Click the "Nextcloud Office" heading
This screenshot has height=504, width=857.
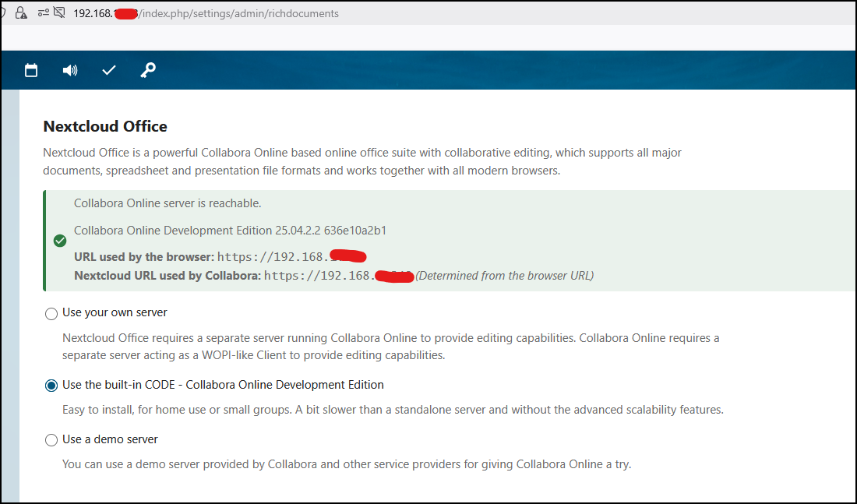pos(105,126)
